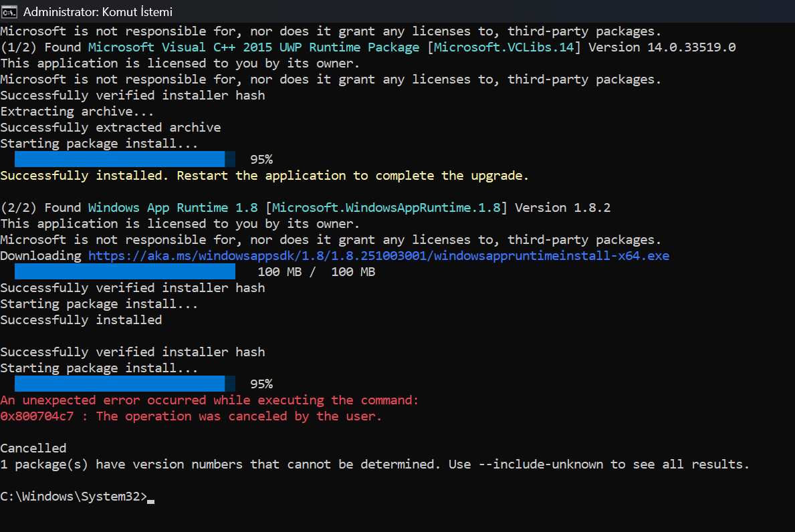
Task: Click the yellow "Successfully installed. Restart" message
Action: (264, 176)
